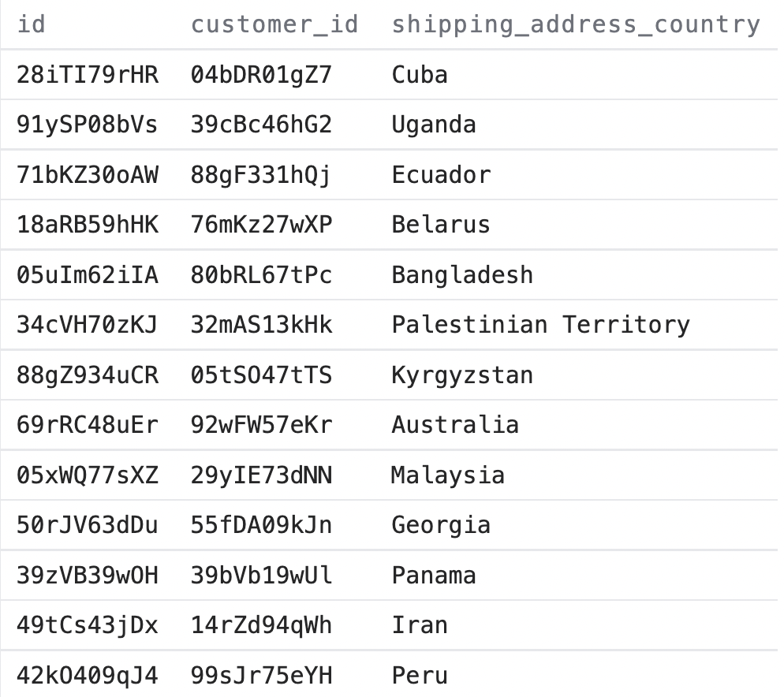Click id cell 71bKZ30oAW
Image resolution: width=784 pixels, height=697 pixels.
pyautogui.click(x=88, y=175)
